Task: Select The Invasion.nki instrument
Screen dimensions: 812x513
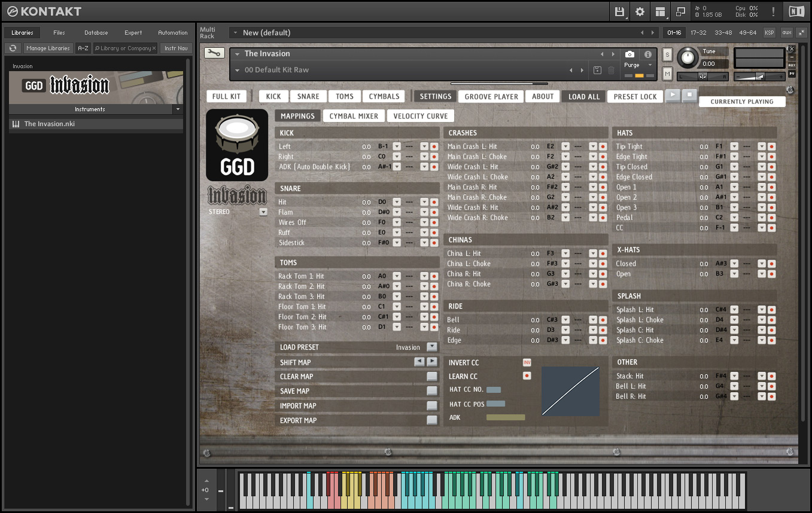Action: pyautogui.click(x=96, y=124)
